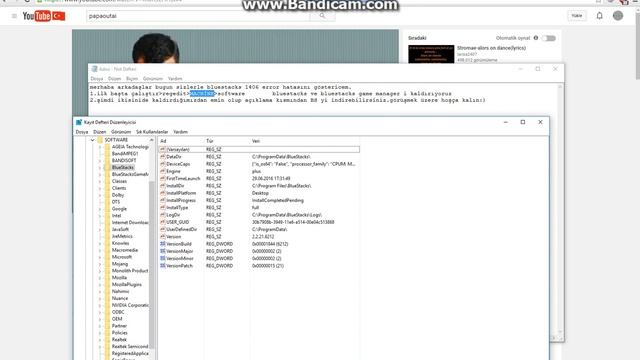
Task: Open Notepad Biçim menu
Action: pyautogui.click(x=132, y=78)
